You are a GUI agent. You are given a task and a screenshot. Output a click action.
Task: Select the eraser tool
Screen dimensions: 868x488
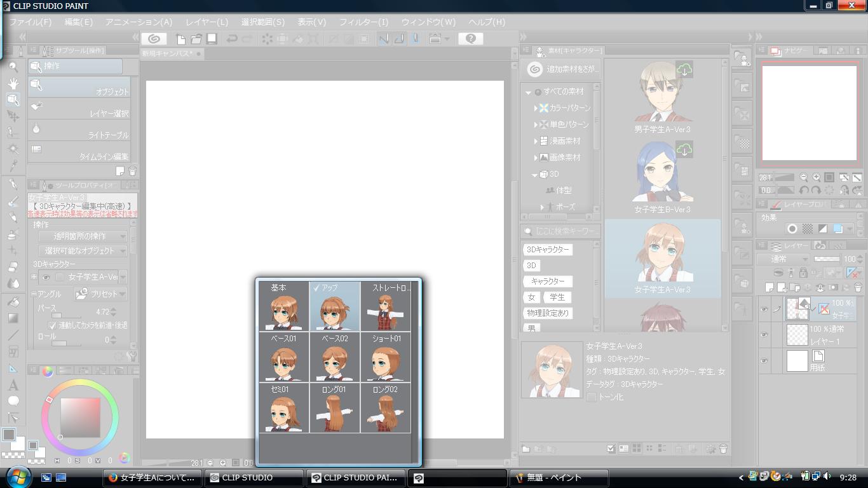(x=13, y=267)
